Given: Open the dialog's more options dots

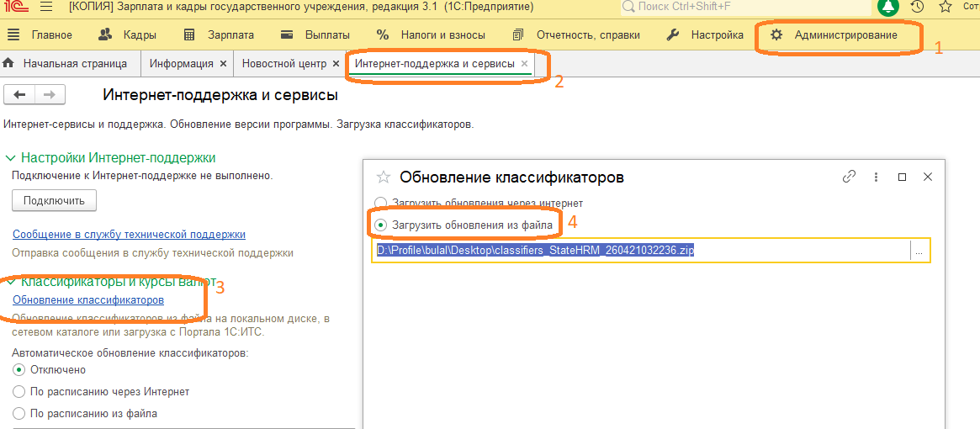Looking at the screenshot, I should click(877, 177).
